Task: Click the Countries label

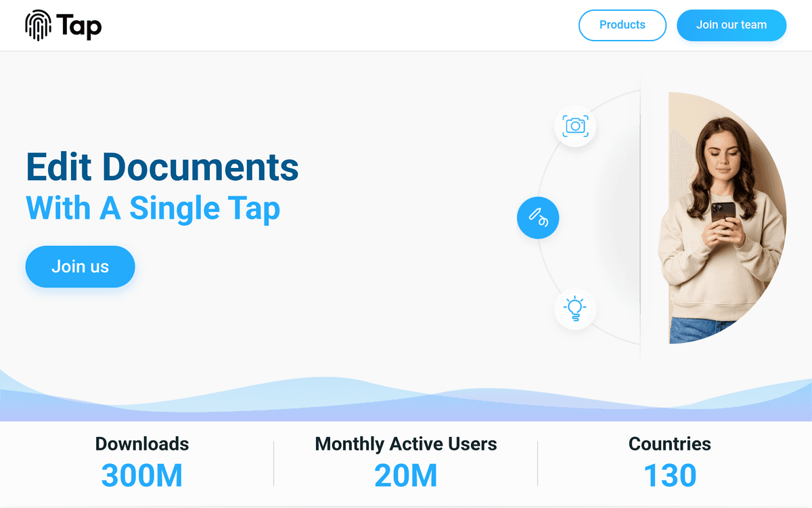Action: coord(670,444)
